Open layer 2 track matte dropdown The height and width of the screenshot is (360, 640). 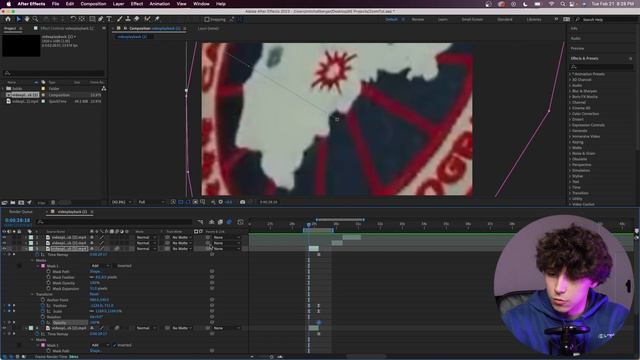point(181,243)
